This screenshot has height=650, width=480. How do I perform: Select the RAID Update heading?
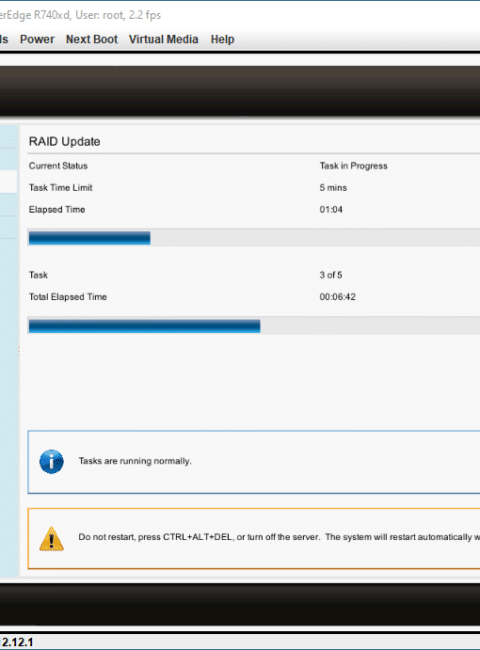pyautogui.click(x=64, y=141)
